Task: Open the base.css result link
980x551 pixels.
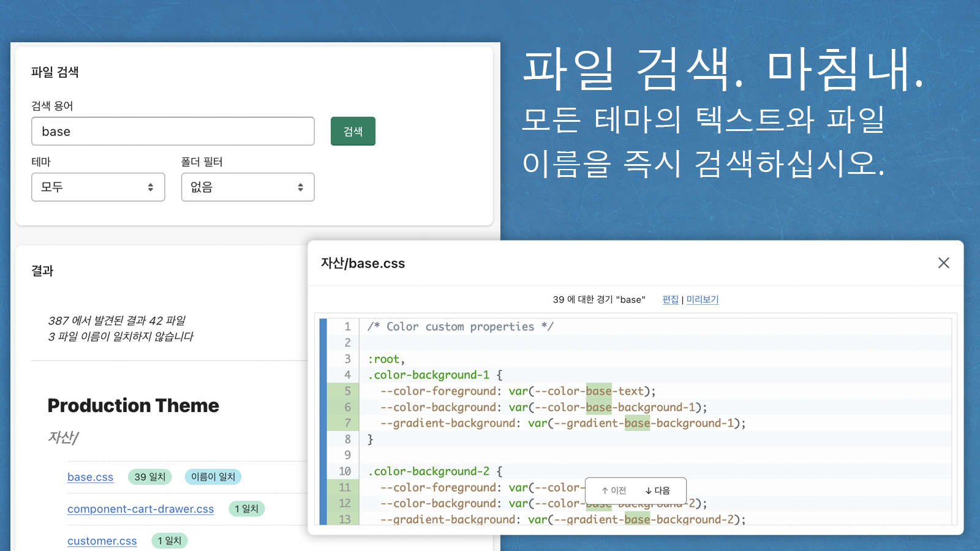Action: click(x=90, y=477)
